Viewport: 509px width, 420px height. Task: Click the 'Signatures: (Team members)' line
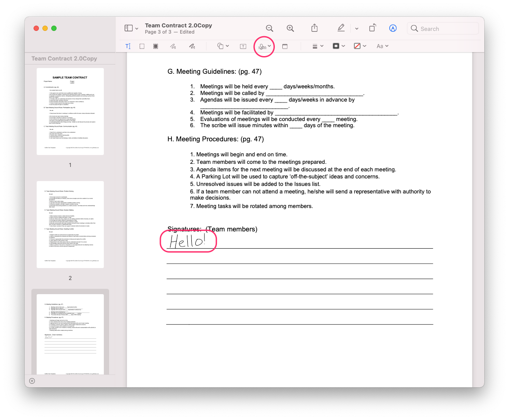[x=212, y=229]
